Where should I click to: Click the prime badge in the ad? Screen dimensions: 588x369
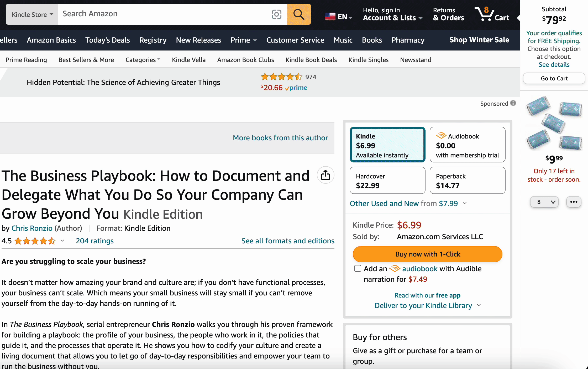296,88
